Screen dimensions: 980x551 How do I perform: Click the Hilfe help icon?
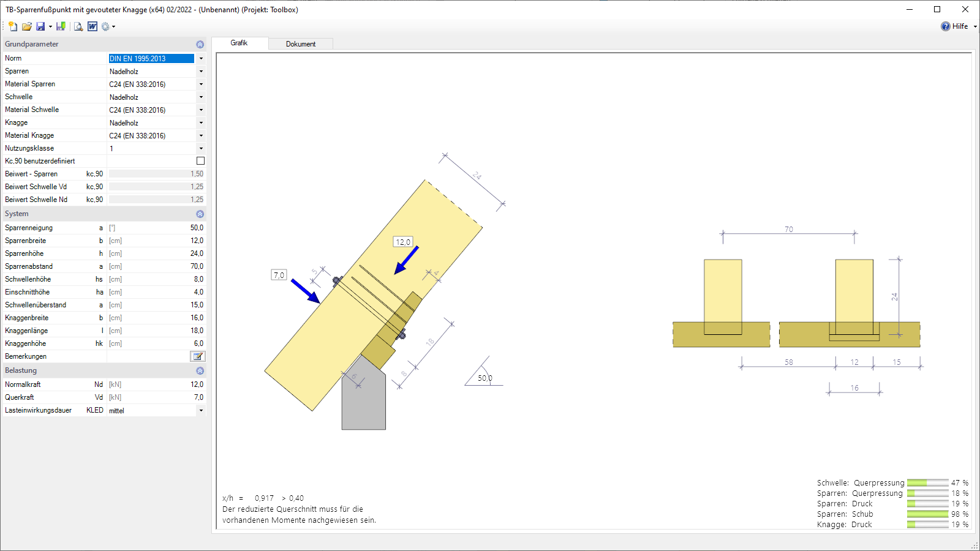click(x=946, y=26)
